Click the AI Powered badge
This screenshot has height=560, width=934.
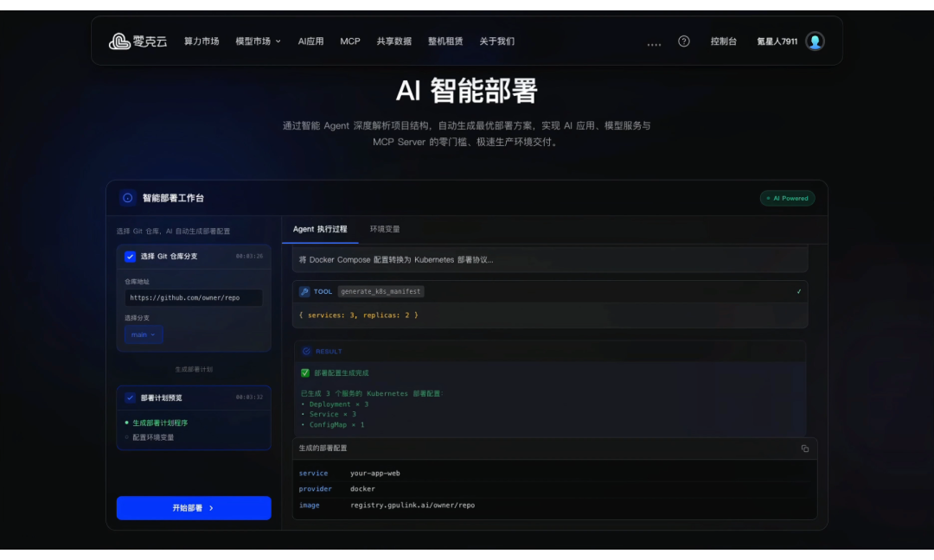[x=787, y=198]
